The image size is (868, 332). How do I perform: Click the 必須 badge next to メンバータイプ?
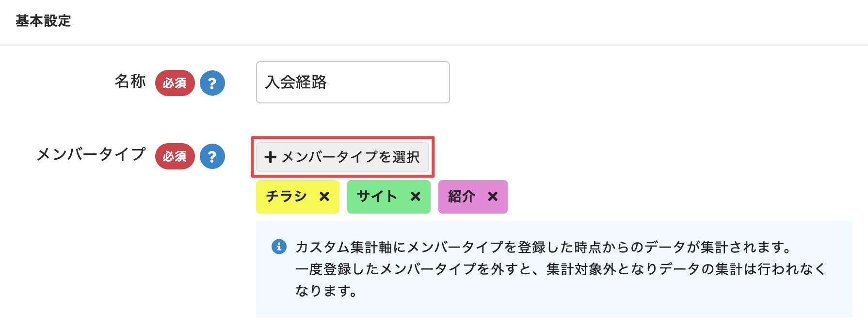(175, 156)
